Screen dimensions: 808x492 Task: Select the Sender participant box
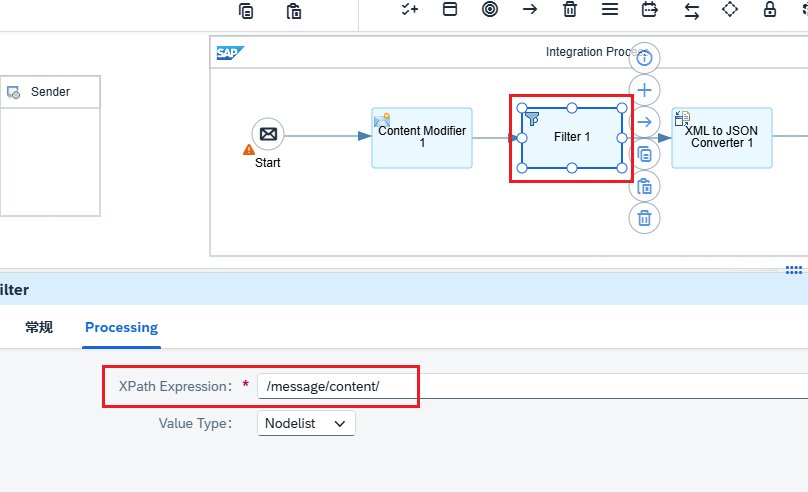click(50, 92)
